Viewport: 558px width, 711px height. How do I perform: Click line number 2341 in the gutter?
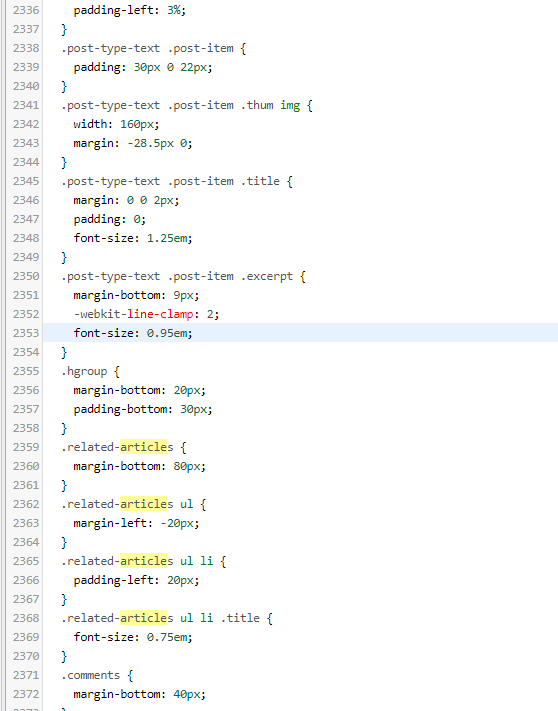click(x=26, y=105)
